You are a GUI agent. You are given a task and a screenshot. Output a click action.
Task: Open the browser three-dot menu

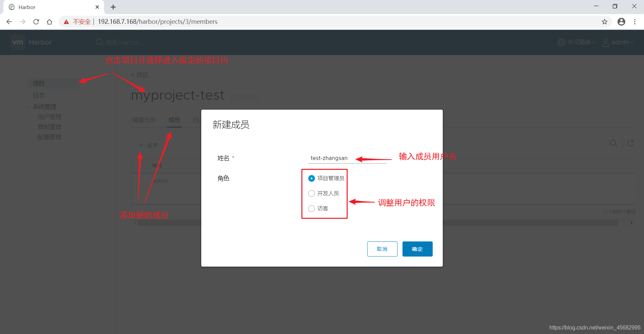click(x=635, y=22)
